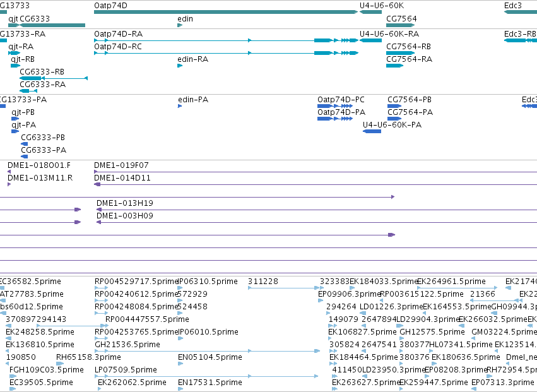The width and height of the screenshot is (537, 392).
Task: Select the CG7564-RA transcript
Action: (394, 66)
